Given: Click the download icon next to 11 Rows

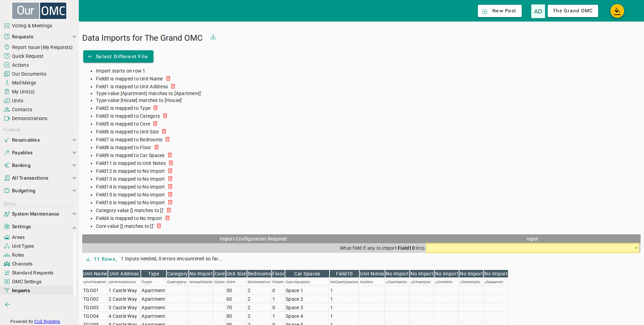Looking at the screenshot, I should point(88,259).
